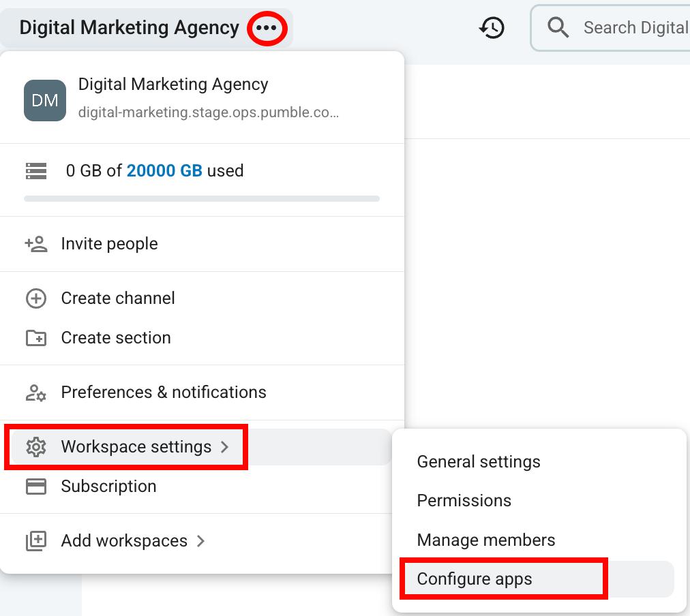
Task: Open Permissions in submenu
Action: point(464,501)
